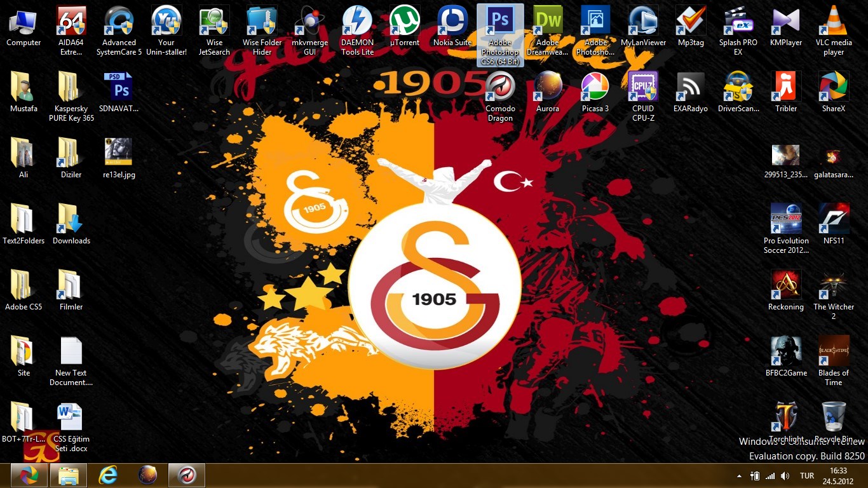Click the TUR input language indicator
The height and width of the screenshot is (488, 868).
pyautogui.click(x=807, y=476)
